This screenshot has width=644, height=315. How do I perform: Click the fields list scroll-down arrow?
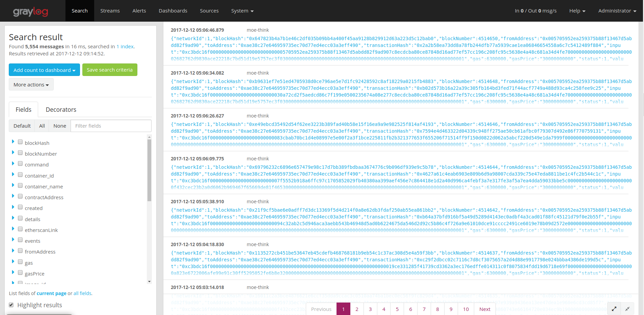pyautogui.click(x=149, y=281)
